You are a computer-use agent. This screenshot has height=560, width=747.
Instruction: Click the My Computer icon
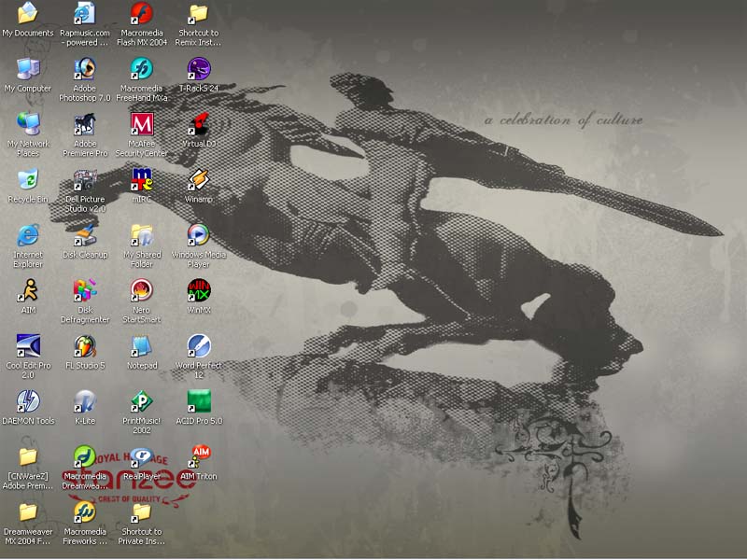click(x=28, y=69)
